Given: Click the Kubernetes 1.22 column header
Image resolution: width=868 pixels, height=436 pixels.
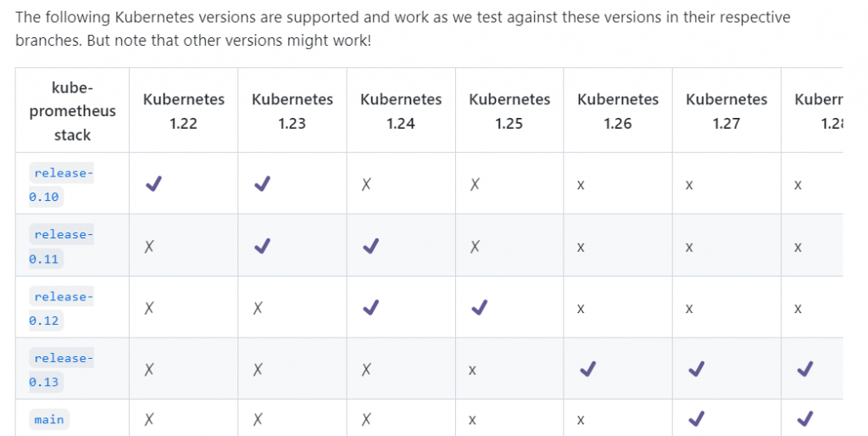Looking at the screenshot, I should pos(184,111).
